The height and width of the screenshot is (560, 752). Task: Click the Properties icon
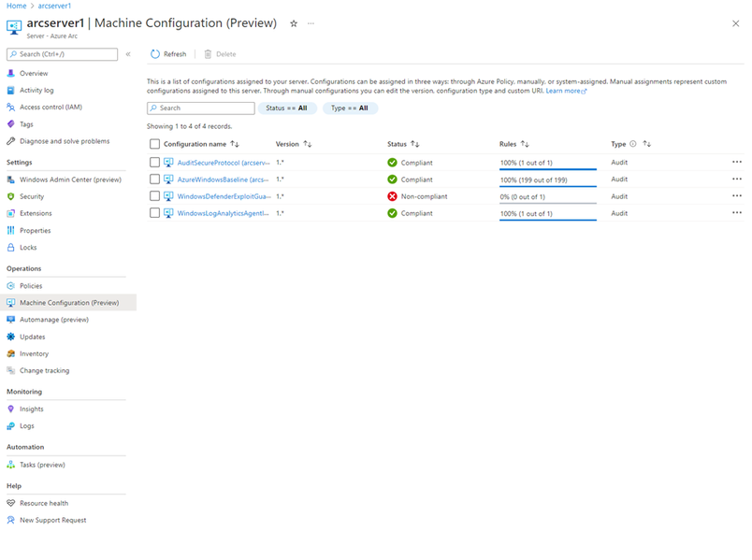pos(10,231)
